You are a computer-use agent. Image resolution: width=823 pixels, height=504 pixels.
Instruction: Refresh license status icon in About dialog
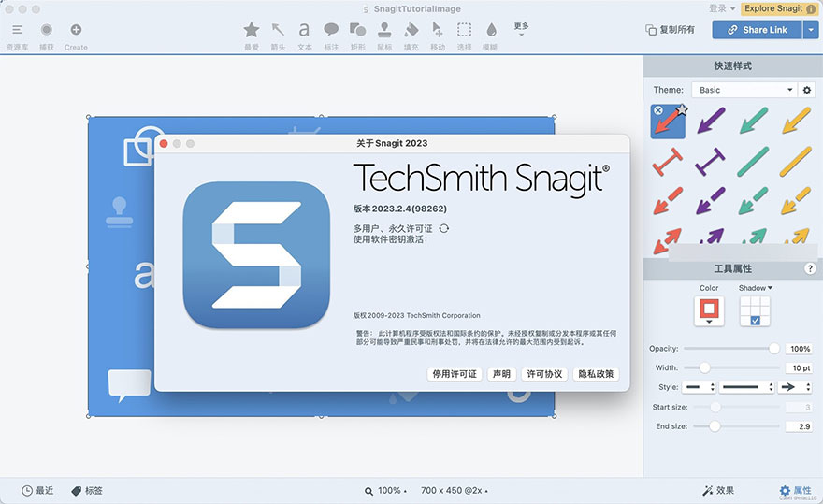444,228
